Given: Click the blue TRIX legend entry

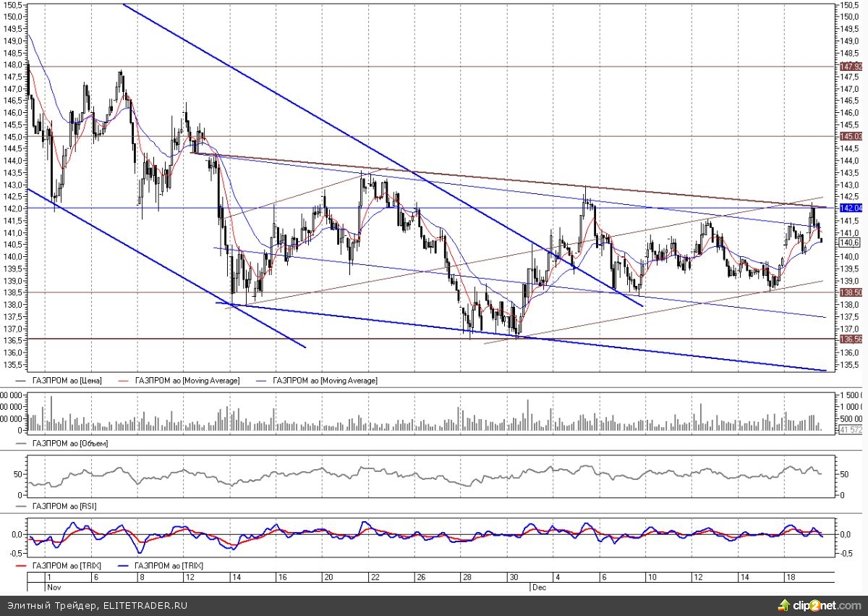Looking at the screenshot, I should point(172,567).
